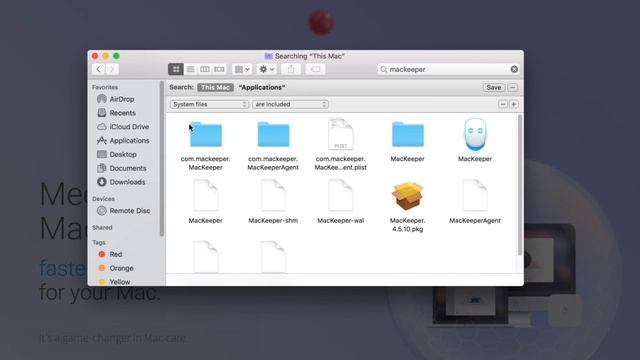Select the MacKeeper-wal file

(x=340, y=196)
